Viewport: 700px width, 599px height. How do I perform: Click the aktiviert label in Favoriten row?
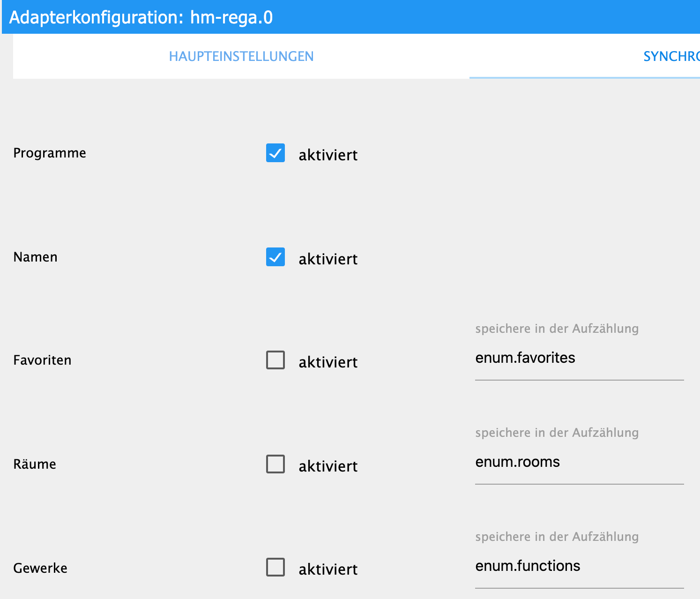(x=328, y=362)
